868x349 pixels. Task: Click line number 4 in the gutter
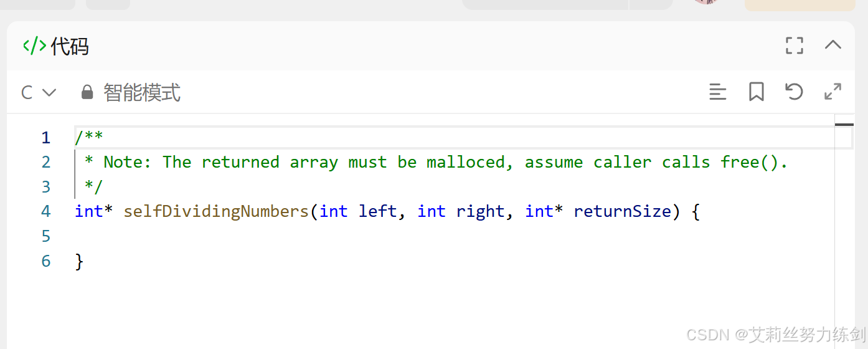45,211
